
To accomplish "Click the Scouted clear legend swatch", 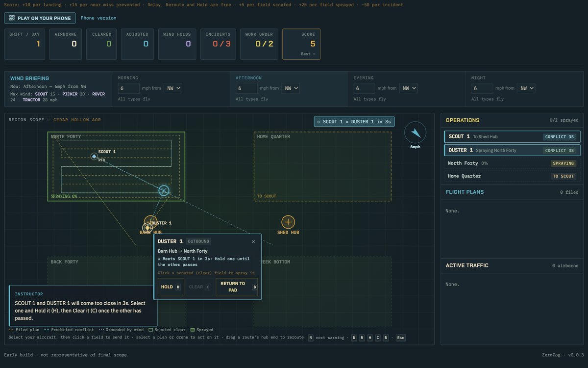I will click(150, 330).
